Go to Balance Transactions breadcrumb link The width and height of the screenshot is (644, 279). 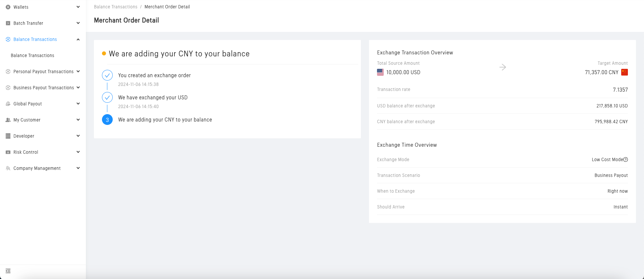[x=116, y=7]
